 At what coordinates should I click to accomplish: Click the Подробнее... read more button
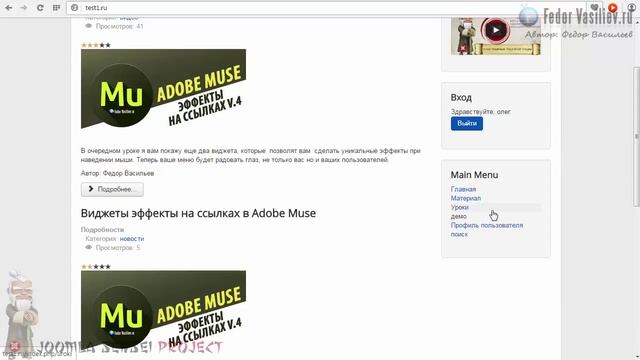pyautogui.click(x=112, y=189)
